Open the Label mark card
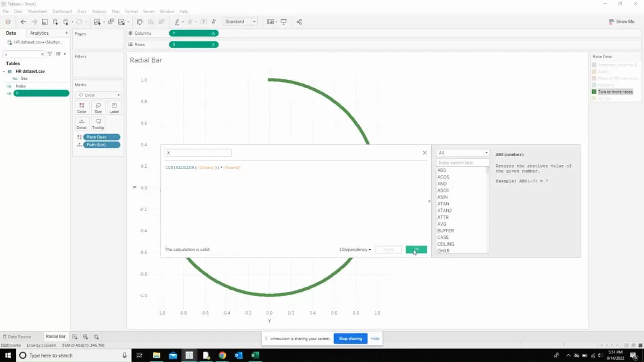Viewport: 644px width, 362px height. (x=114, y=108)
